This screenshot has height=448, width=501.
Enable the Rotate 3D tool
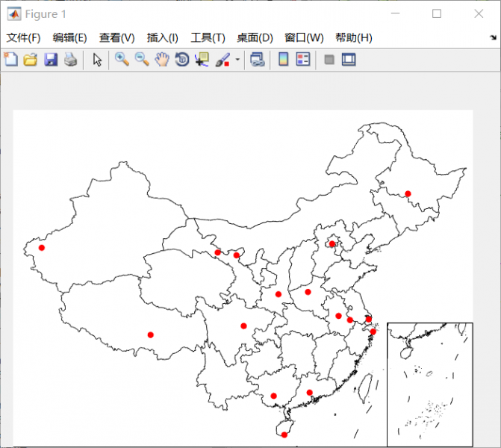182,60
